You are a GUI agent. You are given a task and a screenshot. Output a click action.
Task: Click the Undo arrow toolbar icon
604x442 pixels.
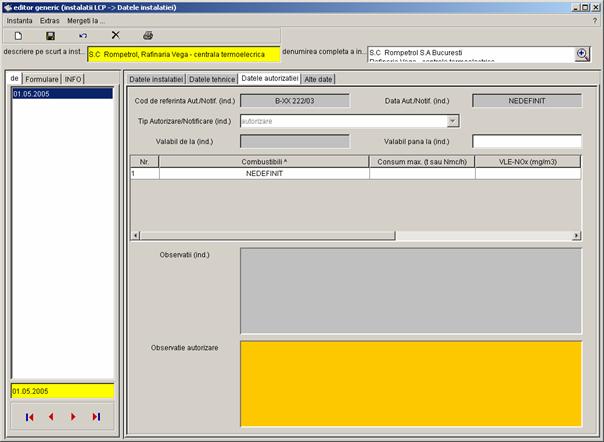[83, 35]
